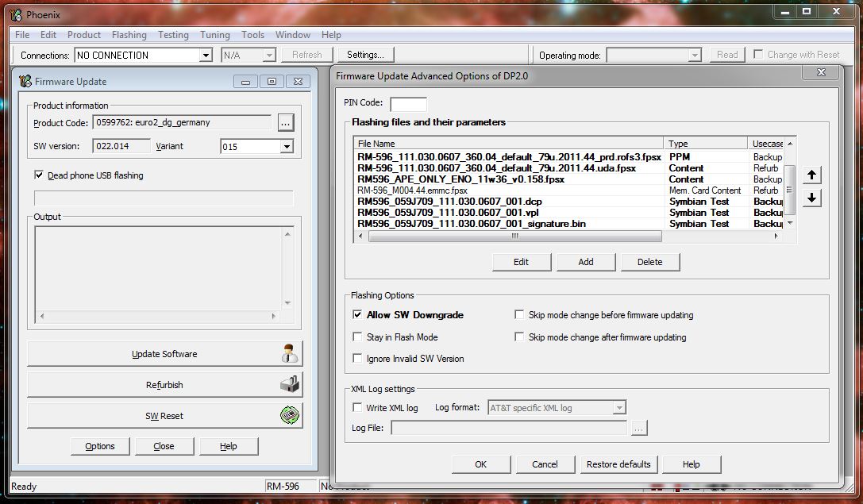The height and width of the screenshot is (504, 863).
Task: Click Output box horizontal scroll right arrow
Action: coord(274,317)
